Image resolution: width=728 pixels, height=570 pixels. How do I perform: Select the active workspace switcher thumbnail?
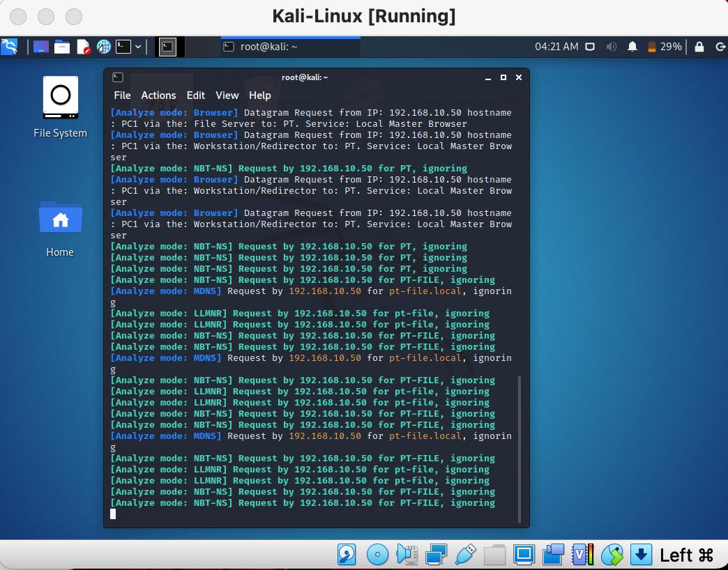point(167,47)
